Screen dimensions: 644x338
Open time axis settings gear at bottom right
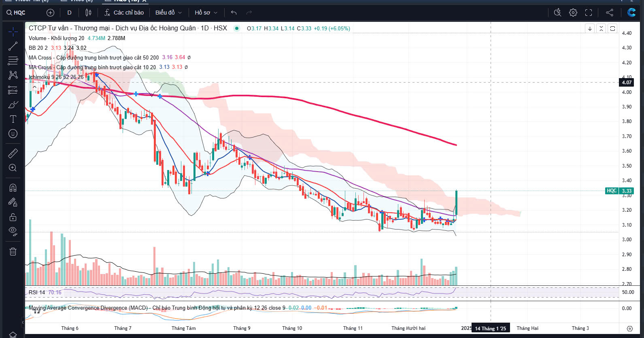(x=629, y=328)
